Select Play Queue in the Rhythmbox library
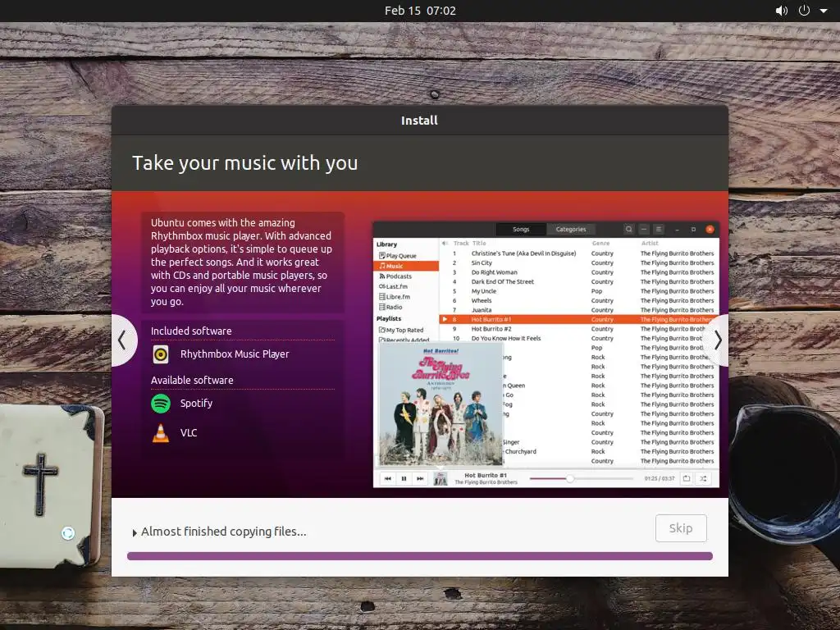The image size is (840, 630). 398,256
